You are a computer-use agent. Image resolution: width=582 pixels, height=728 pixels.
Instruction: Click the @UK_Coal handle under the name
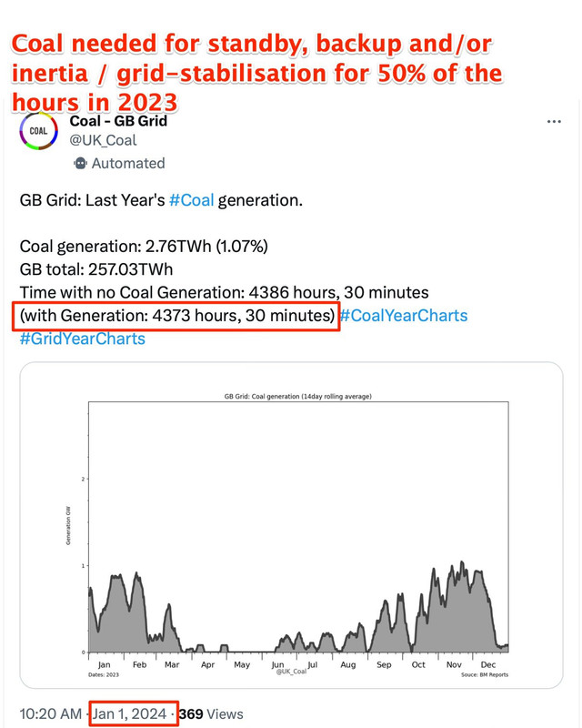point(103,141)
